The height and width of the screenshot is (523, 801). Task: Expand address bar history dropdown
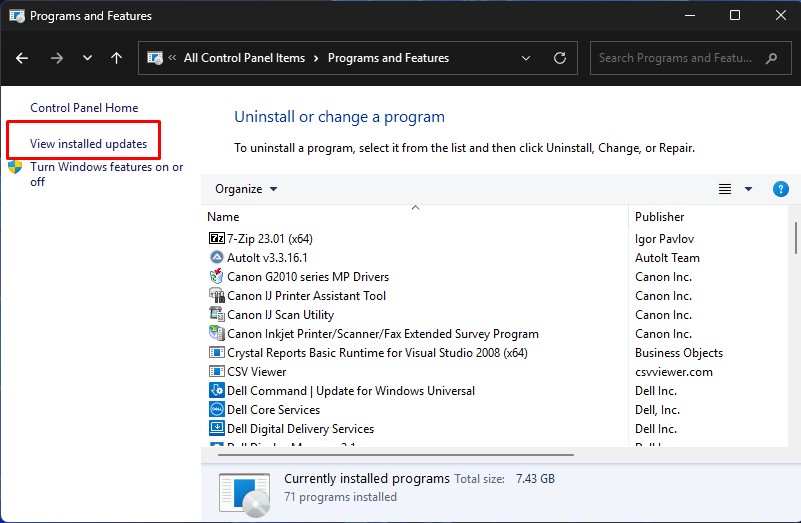pyautogui.click(x=526, y=58)
